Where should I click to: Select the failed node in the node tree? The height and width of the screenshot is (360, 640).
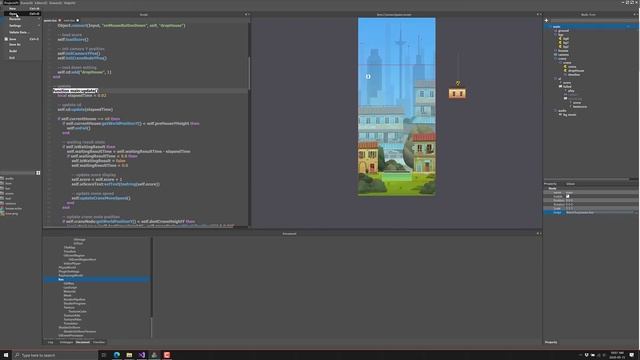coord(567,87)
